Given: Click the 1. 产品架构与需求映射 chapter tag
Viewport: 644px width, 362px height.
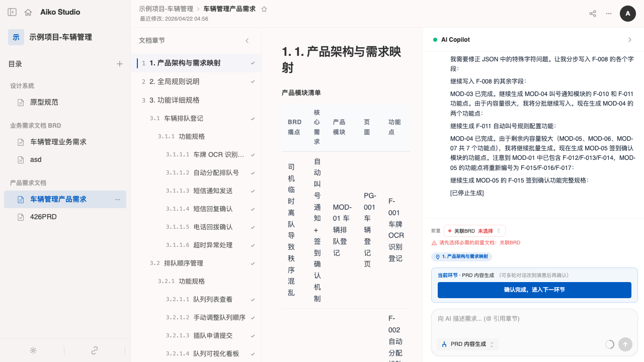Looking at the screenshot, I should 461,256.
